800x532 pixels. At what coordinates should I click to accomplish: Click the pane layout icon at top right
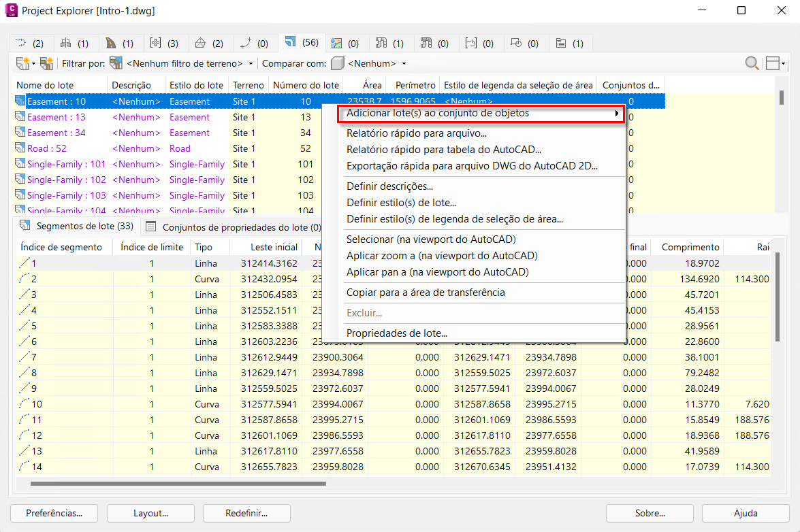pyautogui.click(x=772, y=63)
